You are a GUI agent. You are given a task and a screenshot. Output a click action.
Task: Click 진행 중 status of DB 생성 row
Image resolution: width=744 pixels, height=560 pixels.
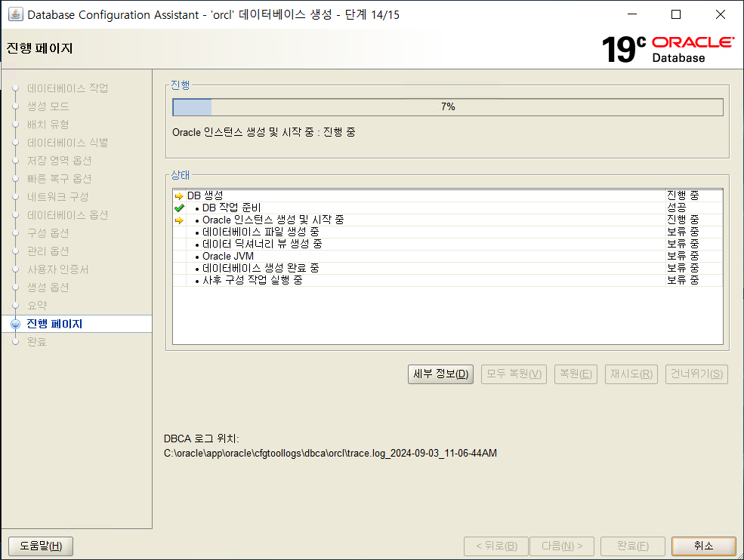click(683, 195)
